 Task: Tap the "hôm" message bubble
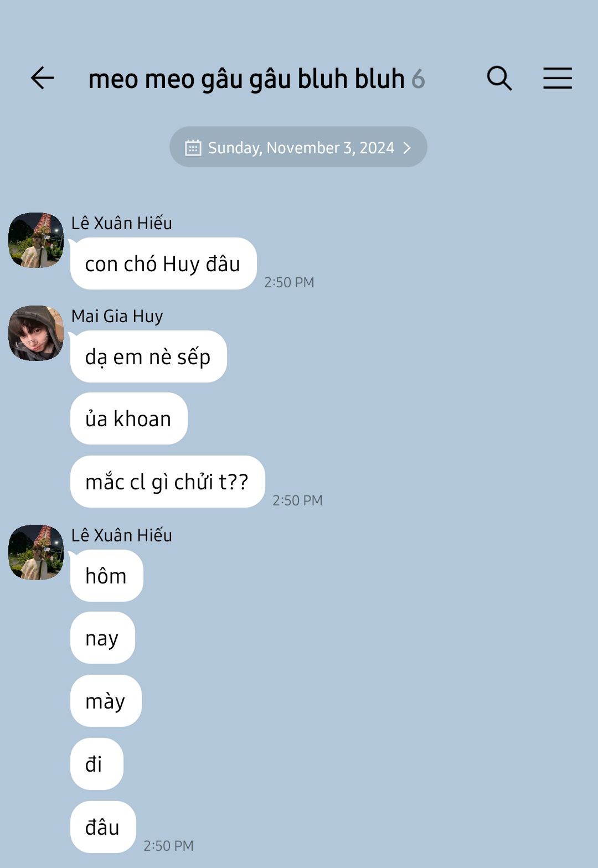point(106,576)
